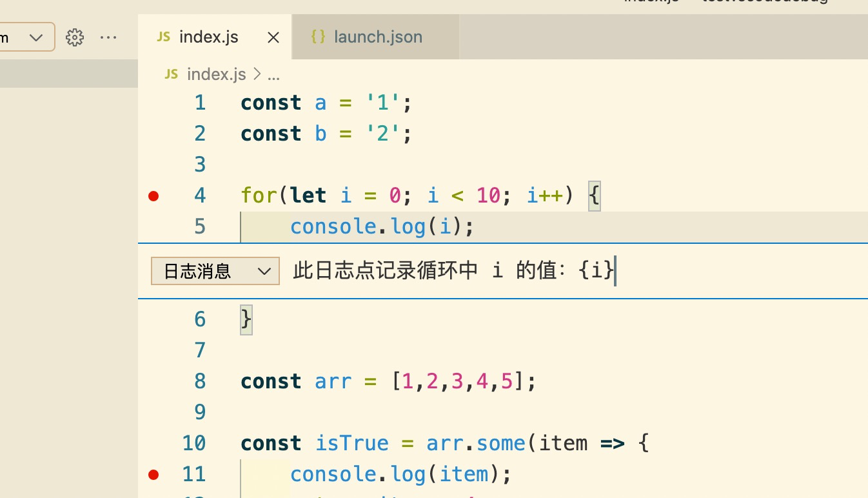The height and width of the screenshot is (498, 868).
Task: Toggle the breakpoint on line 11
Action: [x=153, y=475]
